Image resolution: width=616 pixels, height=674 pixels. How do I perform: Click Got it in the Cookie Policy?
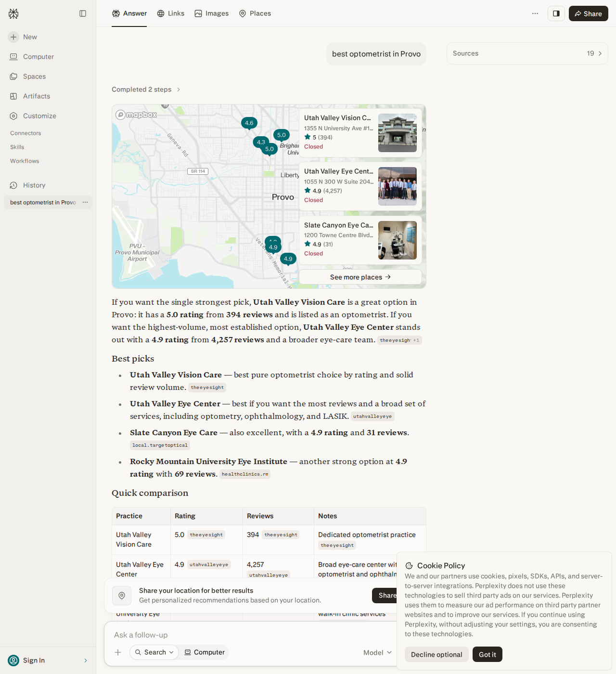click(488, 654)
